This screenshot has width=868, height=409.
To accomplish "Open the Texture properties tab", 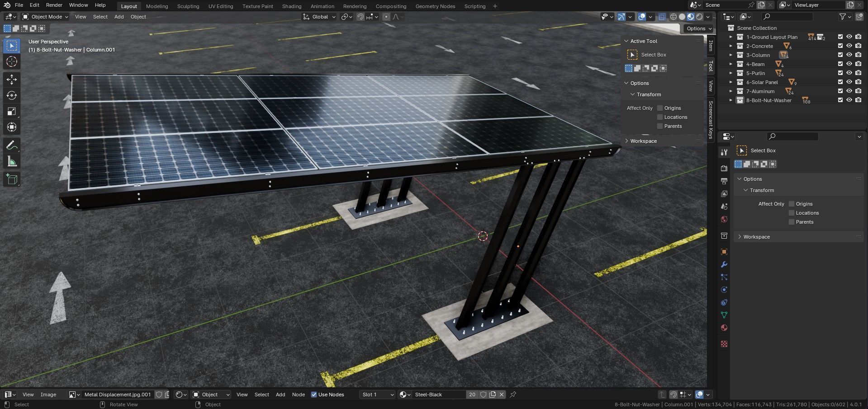I will coord(724,344).
